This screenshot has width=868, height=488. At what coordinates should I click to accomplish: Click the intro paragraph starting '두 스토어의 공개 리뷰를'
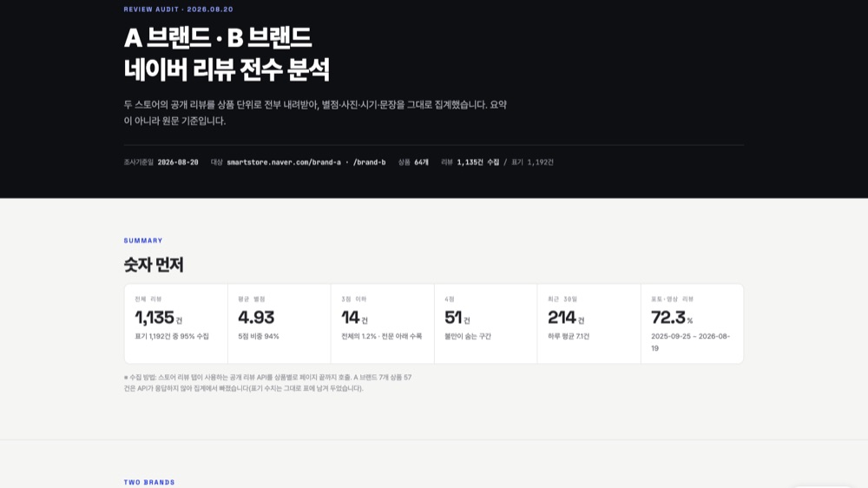point(315,112)
